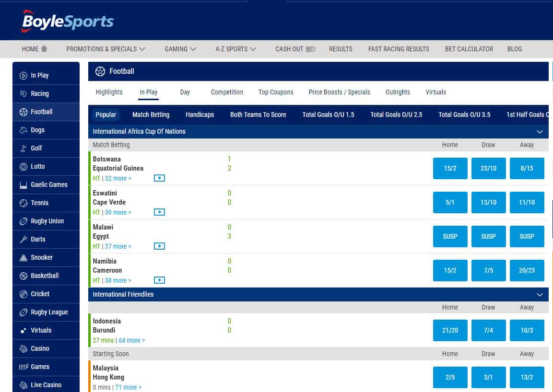This screenshot has width=553, height=392.
Task: Click the Gaelic Games goalpost icon
Action: click(x=24, y=184)
